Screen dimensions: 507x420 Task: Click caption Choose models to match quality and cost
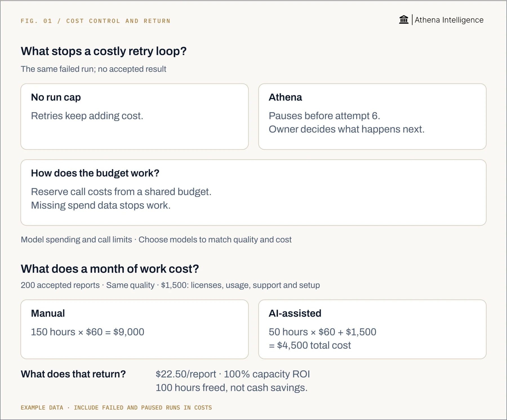(215, 240)
